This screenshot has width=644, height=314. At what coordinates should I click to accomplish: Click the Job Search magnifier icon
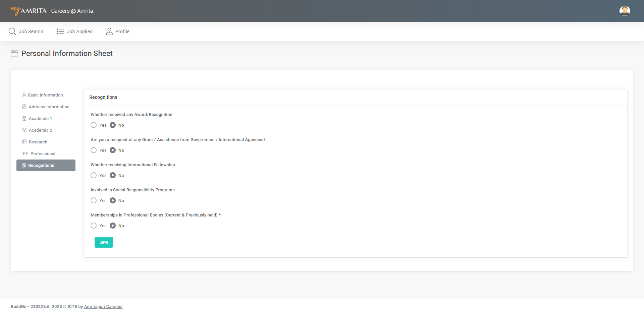tap(12, 32)
